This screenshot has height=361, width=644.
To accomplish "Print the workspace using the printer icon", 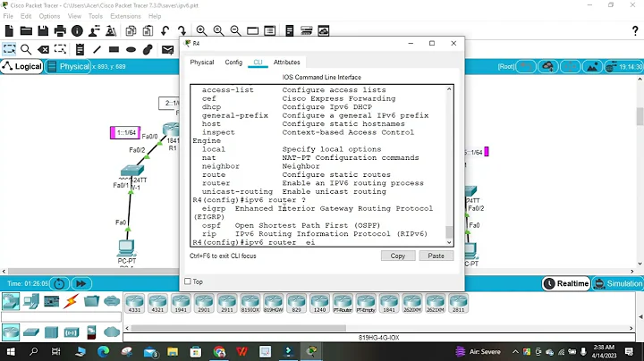I will click(x=60, y=30).
